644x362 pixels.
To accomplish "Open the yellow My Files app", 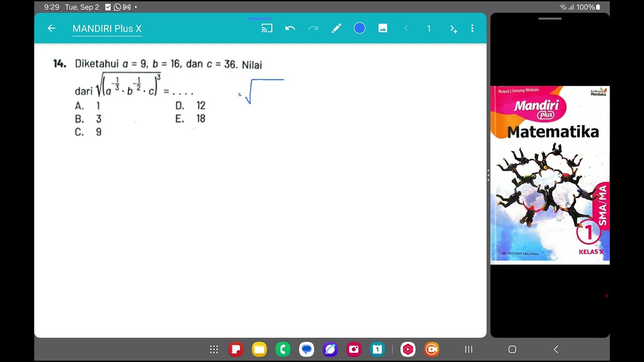I will [259, 349].
